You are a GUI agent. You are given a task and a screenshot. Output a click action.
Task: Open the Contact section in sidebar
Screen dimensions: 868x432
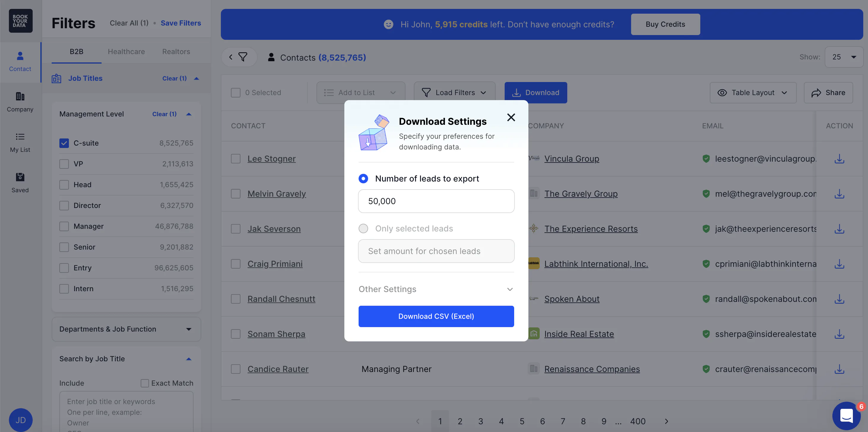pos(20,62)
